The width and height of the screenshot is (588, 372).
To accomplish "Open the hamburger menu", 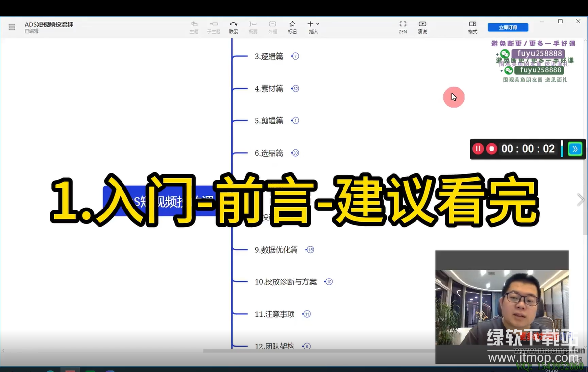I will click(12, 27).
